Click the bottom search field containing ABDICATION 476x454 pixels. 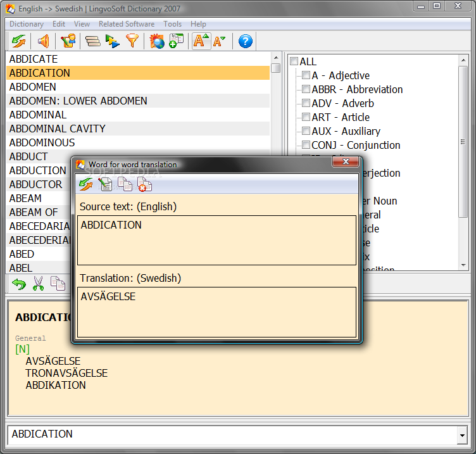click(232, 434)
